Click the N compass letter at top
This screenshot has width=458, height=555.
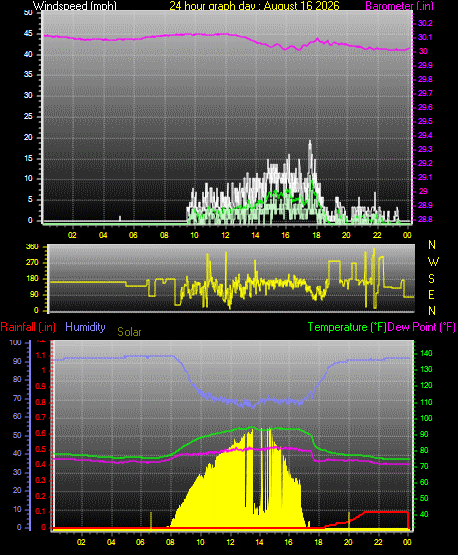pyautogui.click(x=432, y=245)
